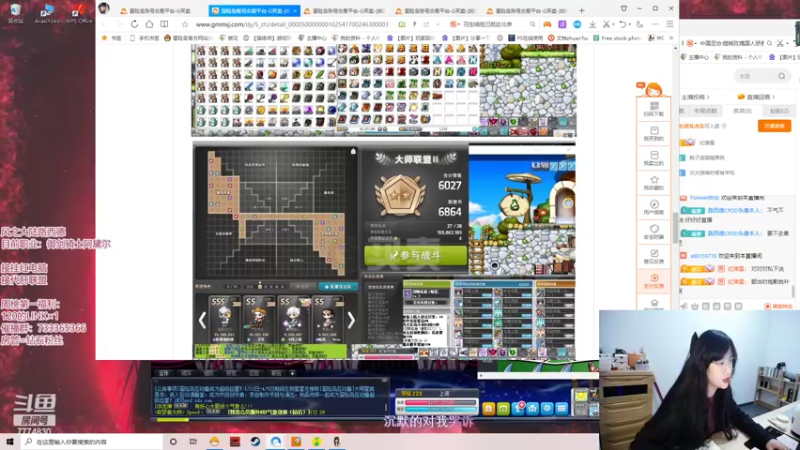The height and width of the screenshot is (450, 800).
Task: Switch to the fourth browser tab
Action: pyautogui.click(x=436, y=10)
